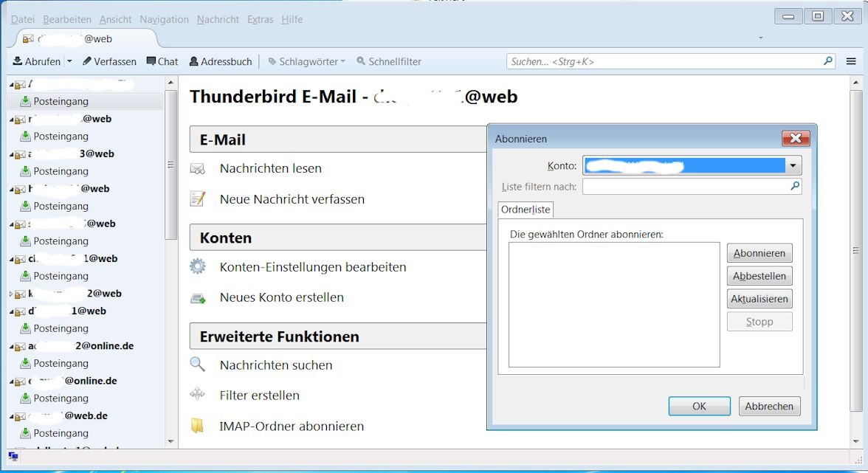Click the Nachrichten suchen link
Viewport: 868px width, 473px height.
pos(276,365)
